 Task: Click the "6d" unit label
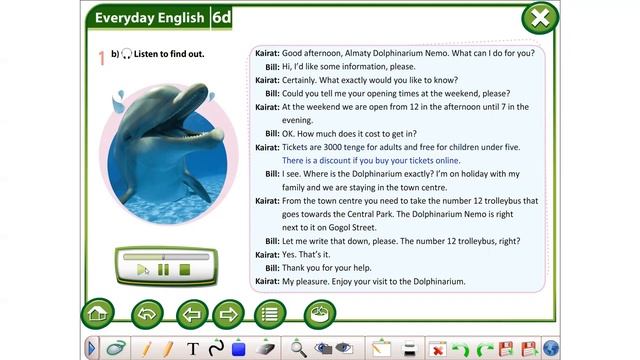[222, 18]
